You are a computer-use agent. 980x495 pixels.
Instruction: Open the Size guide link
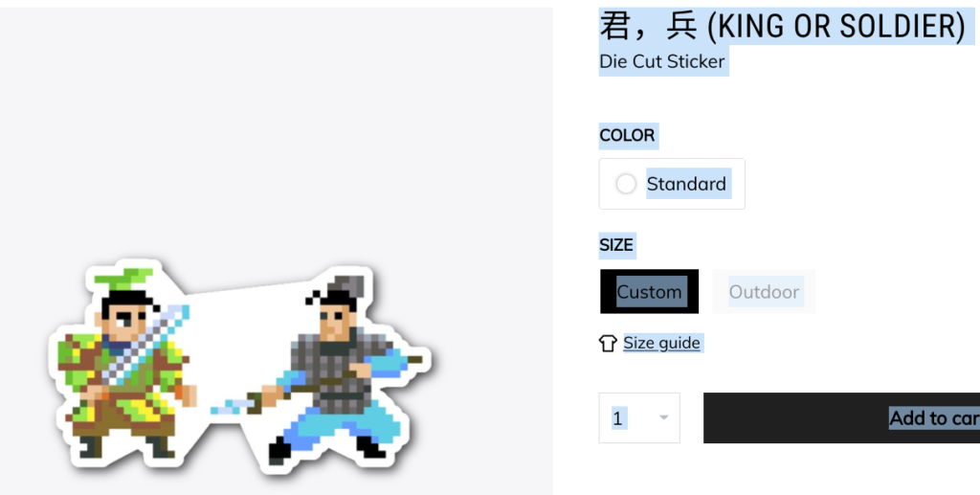point(662,343)
